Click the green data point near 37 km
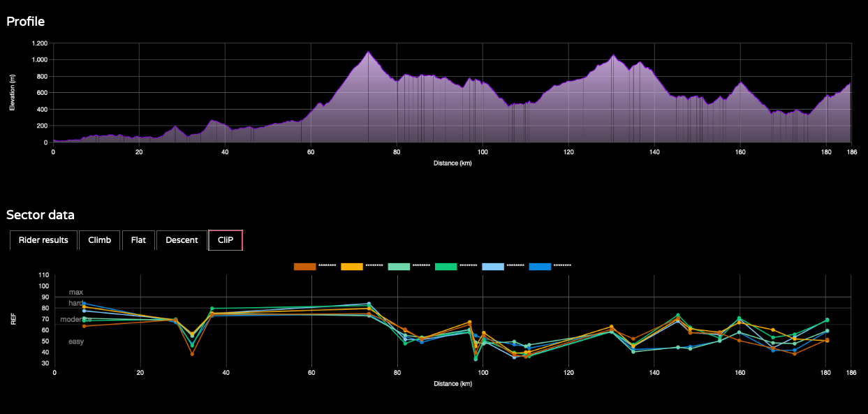This screenshot has width=868, height=414. pos(212,309)
